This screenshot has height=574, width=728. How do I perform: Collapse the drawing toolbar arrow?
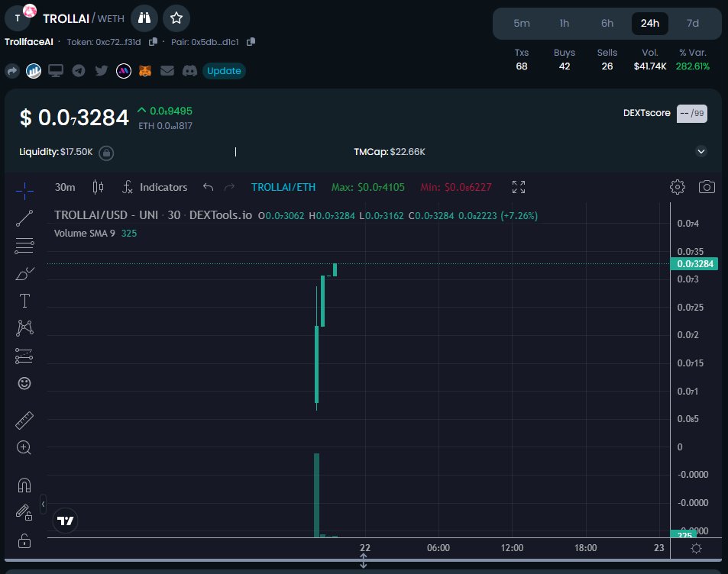click(43, 504)
